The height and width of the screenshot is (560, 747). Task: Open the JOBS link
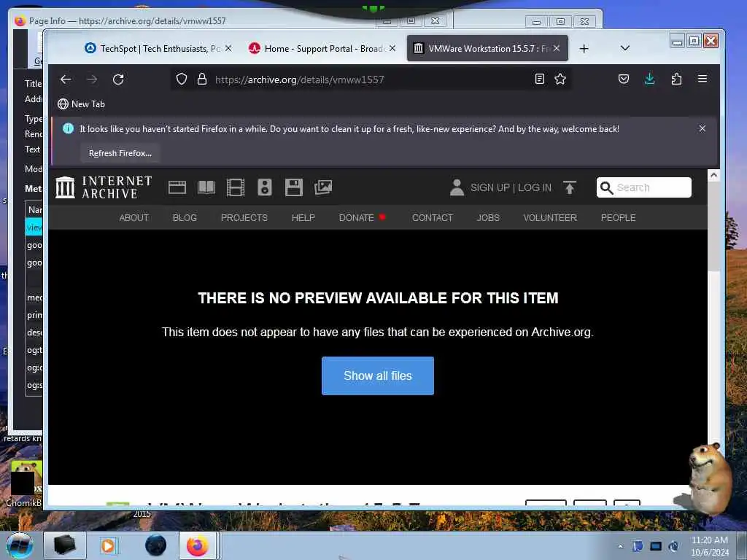coord(488,217)
